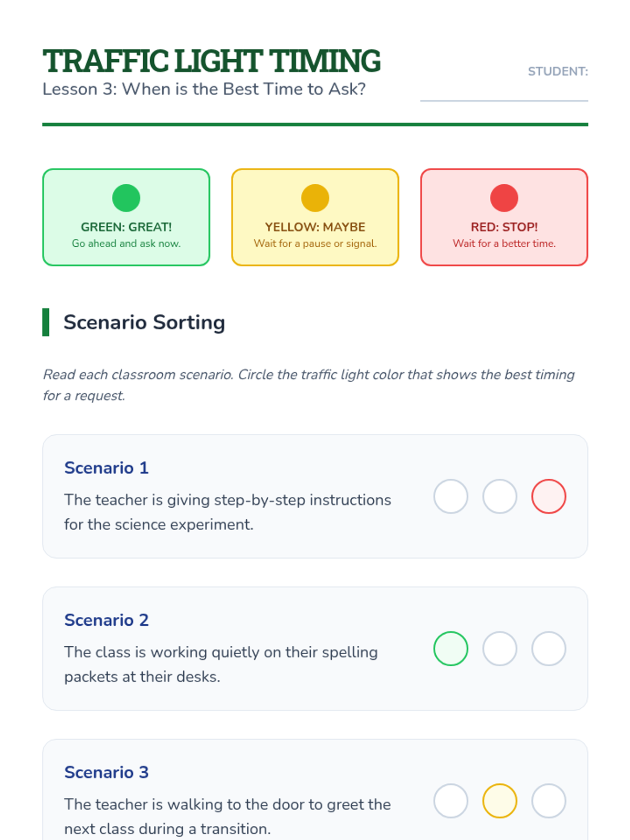The image size is (630, 840).
Task: Click the YELLOW: MAYBE card
Action: click(315, 217)
